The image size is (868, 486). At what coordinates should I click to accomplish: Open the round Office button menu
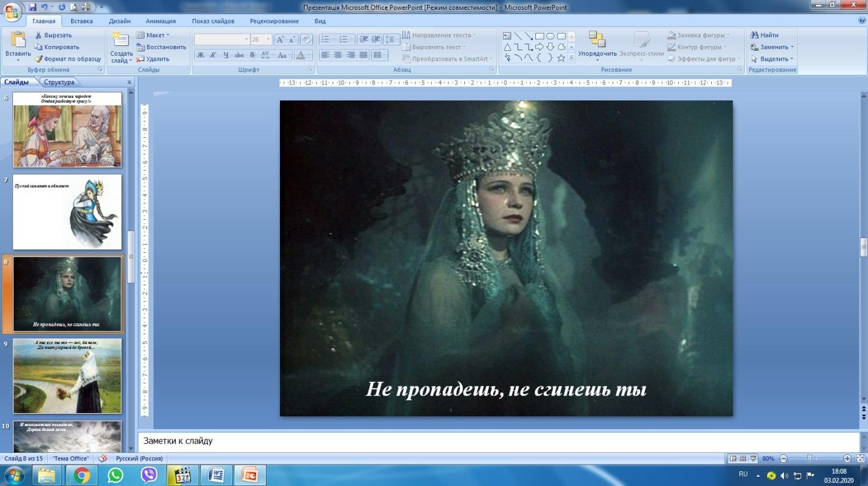12,11
